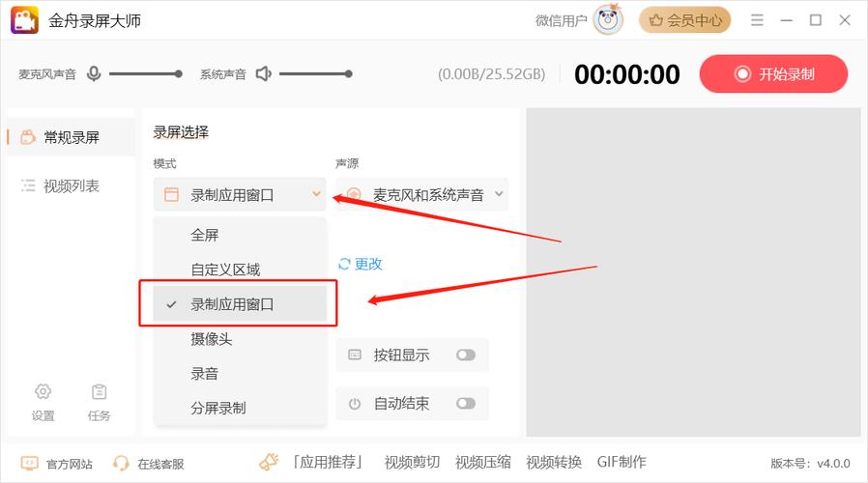This screenshot has width=868, height=483.
Task: Click the refresh icon beside 更改
Action: point(344,264)
